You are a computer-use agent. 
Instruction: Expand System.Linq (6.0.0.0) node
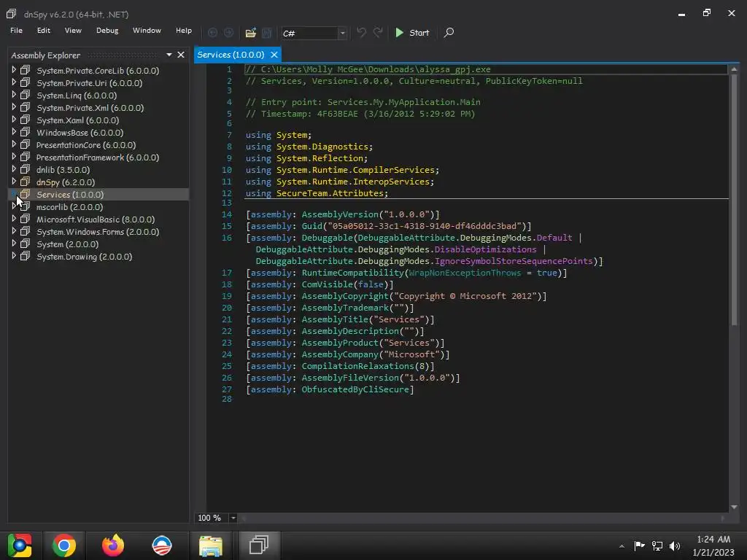tap(14, 95)
